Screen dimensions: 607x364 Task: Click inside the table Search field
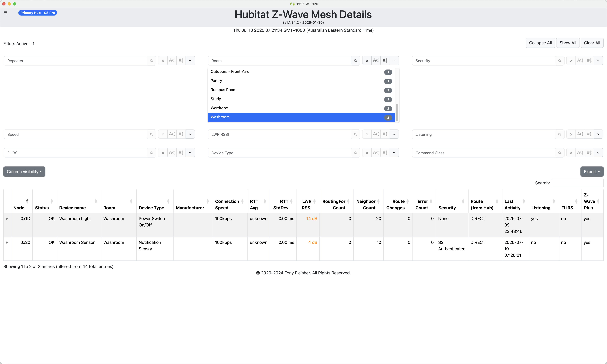(x=577, y=183)
